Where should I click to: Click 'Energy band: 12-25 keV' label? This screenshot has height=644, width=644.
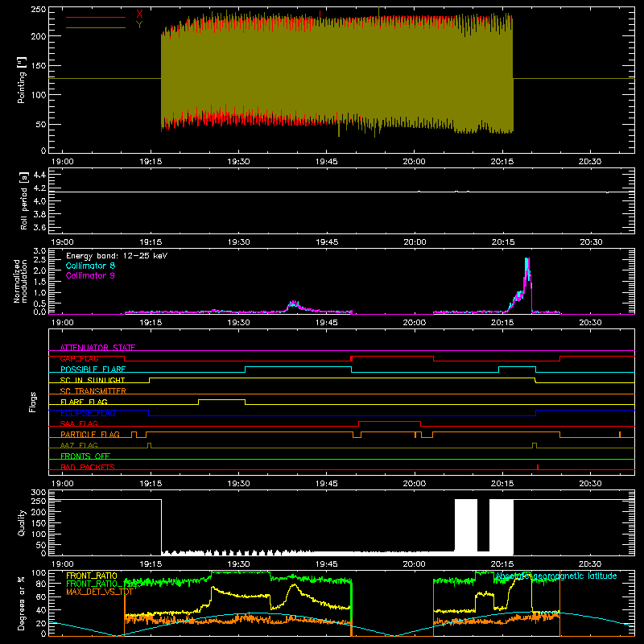[117, 256]
